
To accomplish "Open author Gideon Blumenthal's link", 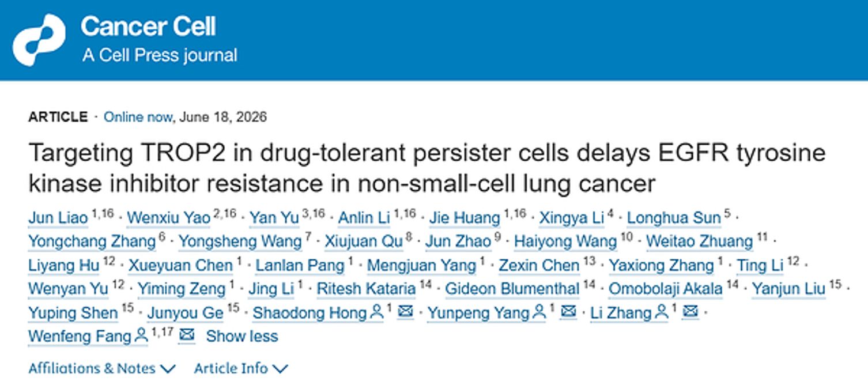I will pyautogui.click(x=512, y=289).
